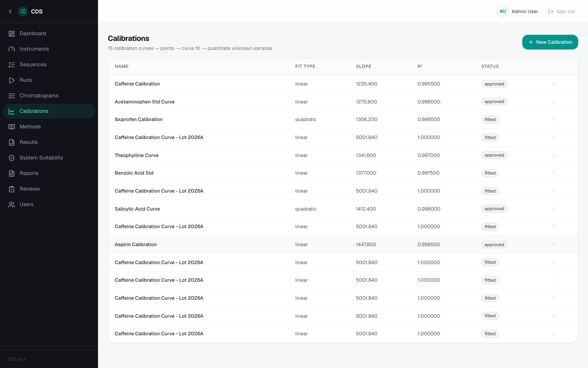Click the R² column header
Screen dimensions: 588x368
click(420, 66)
